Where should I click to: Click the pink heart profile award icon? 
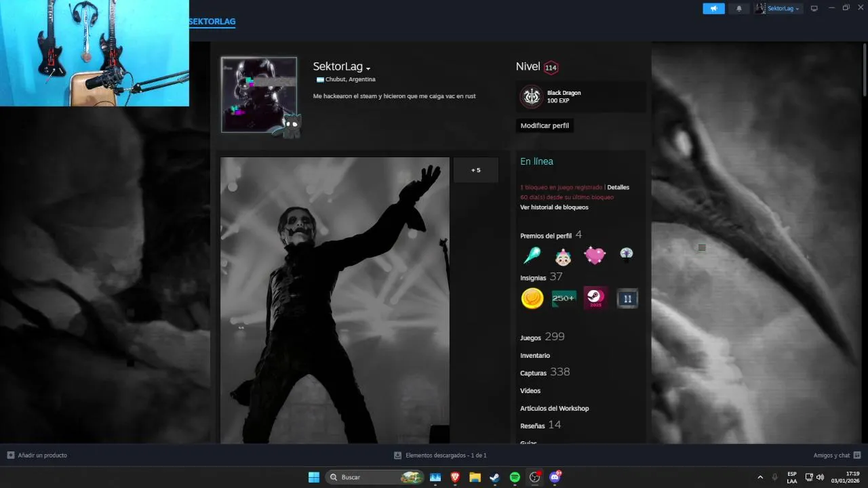pyautogui.click(x=595, y=256)
